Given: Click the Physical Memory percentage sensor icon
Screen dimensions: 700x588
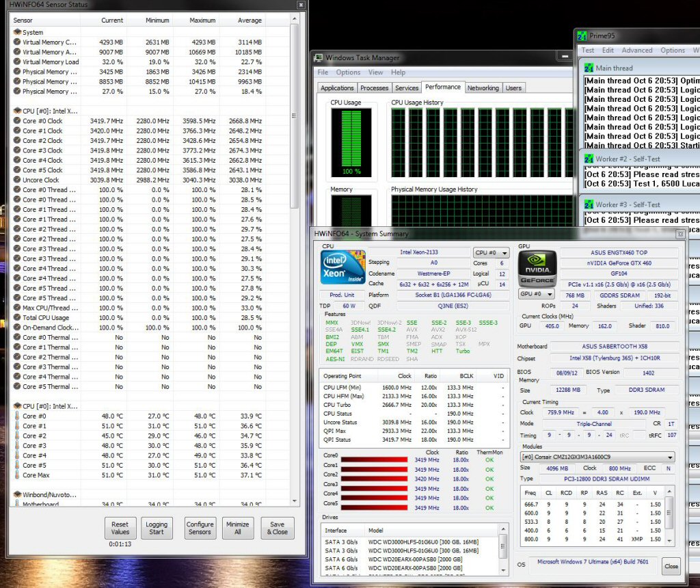Looking at the screenshot, I should click(17, 91).
